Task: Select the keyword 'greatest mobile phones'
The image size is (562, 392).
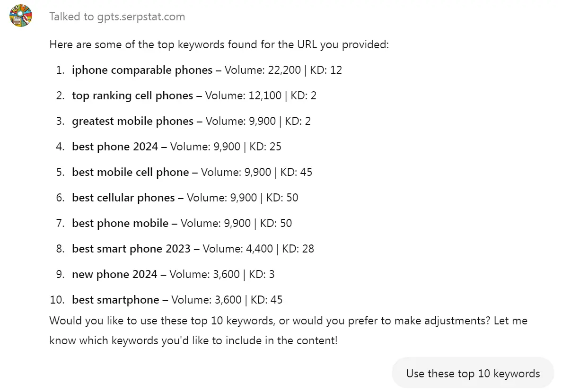Action: click(132, 121)
